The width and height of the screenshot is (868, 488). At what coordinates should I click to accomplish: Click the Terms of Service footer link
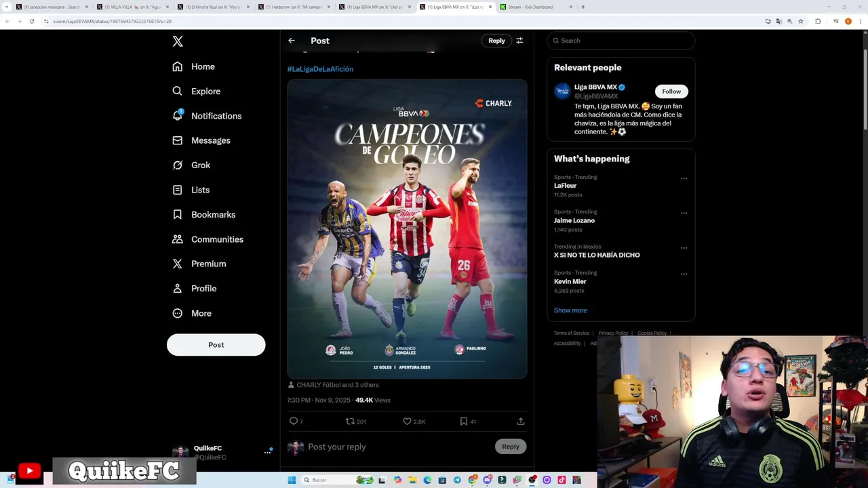point(571,333)
